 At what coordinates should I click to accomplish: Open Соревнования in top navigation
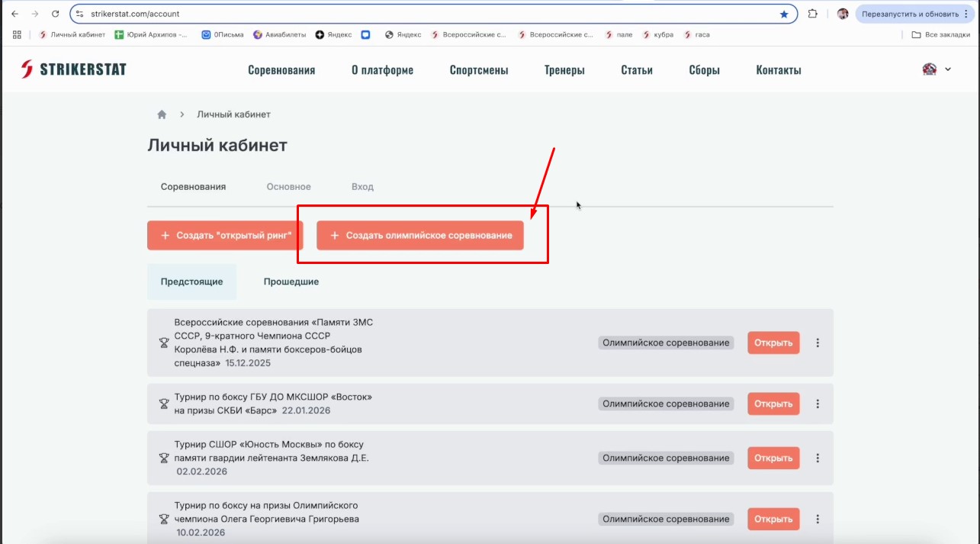(281, 70)
